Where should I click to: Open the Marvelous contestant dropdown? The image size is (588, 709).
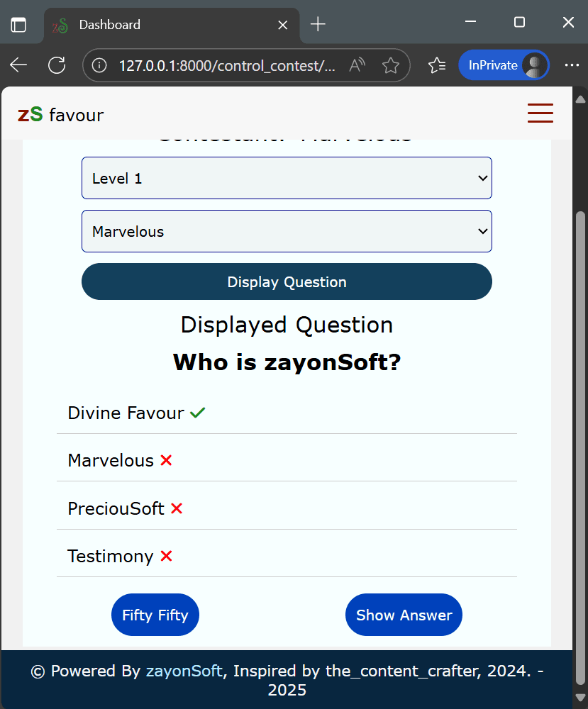[x=287, y=231]
